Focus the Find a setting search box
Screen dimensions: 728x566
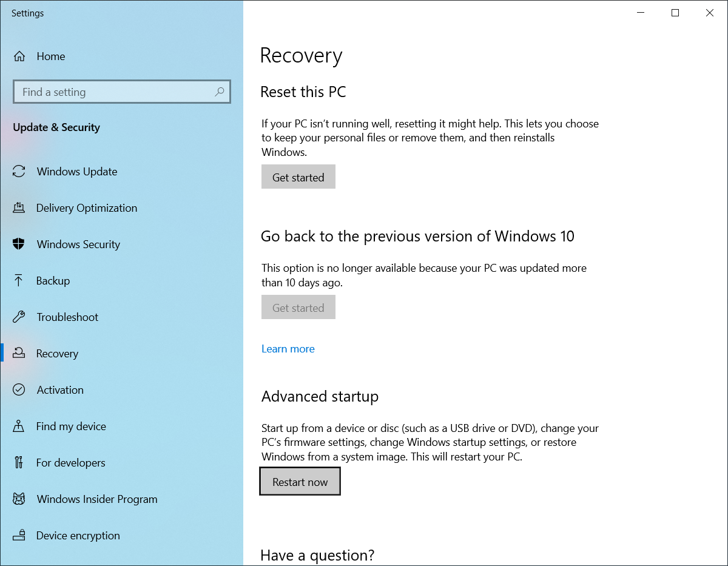tap(115, 92)
